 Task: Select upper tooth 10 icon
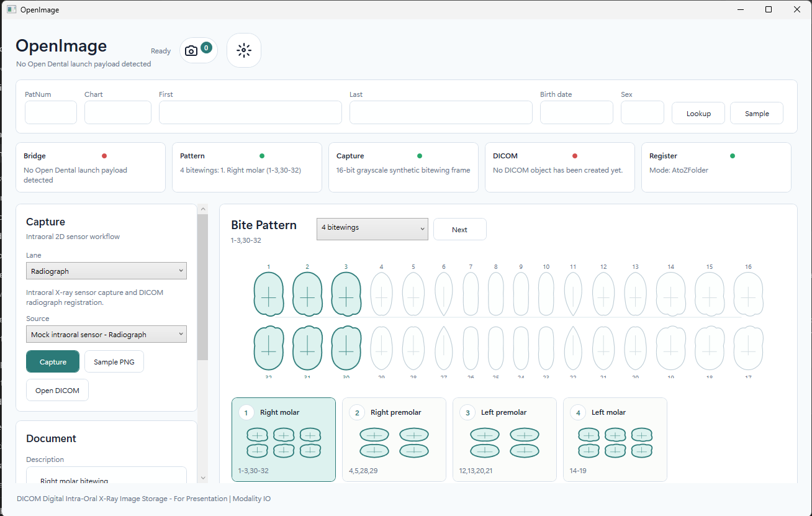tap(546, 294)
